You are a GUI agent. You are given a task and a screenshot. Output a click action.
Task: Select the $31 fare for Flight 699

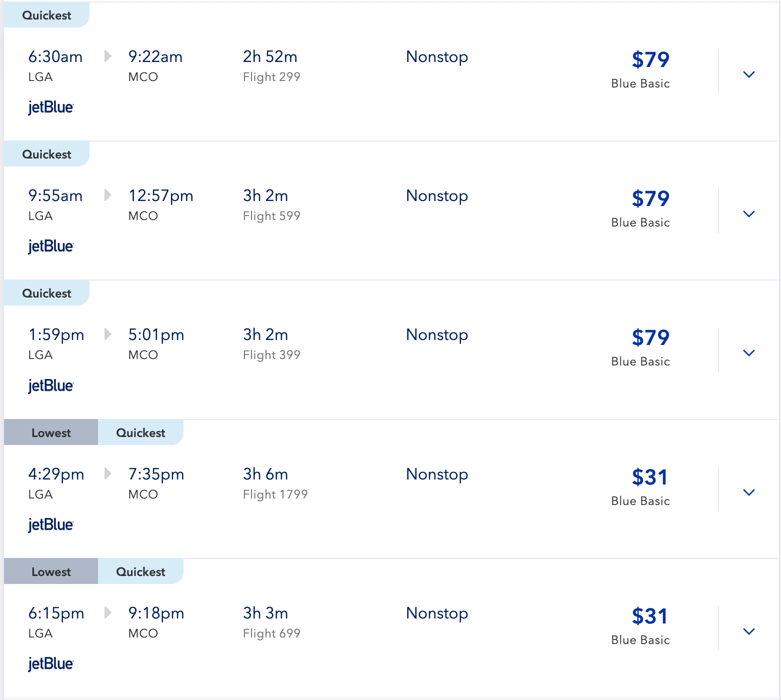650,616
